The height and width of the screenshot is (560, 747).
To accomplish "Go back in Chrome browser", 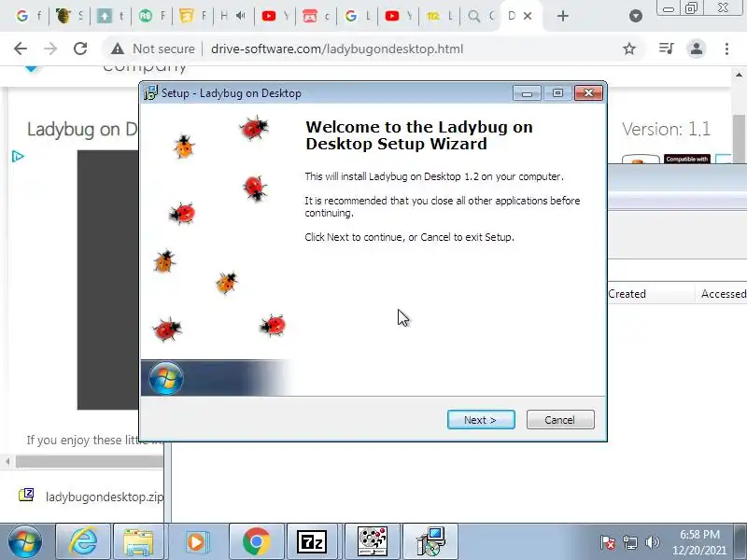I will pos(21,49).
